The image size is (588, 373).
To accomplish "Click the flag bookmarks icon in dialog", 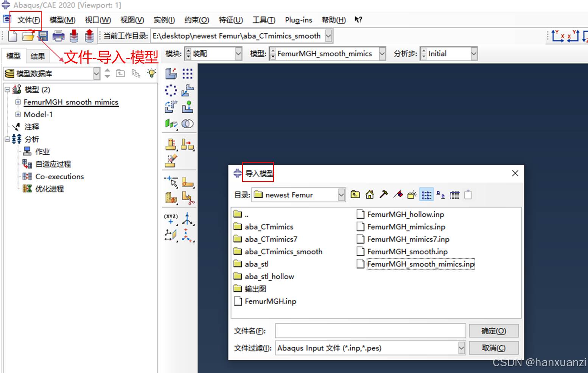I will click(398, 194).
